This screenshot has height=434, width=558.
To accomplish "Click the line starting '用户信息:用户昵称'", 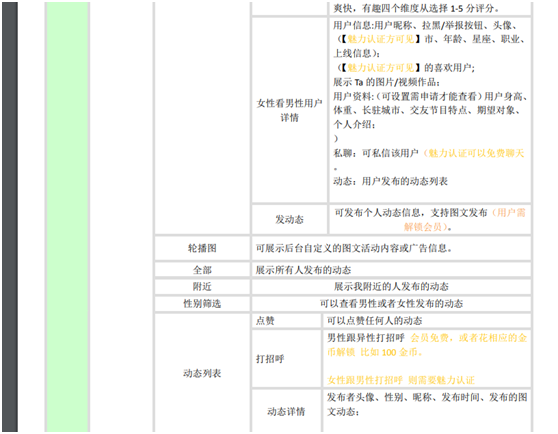I will pyautogui.click(x=425, y=25).
